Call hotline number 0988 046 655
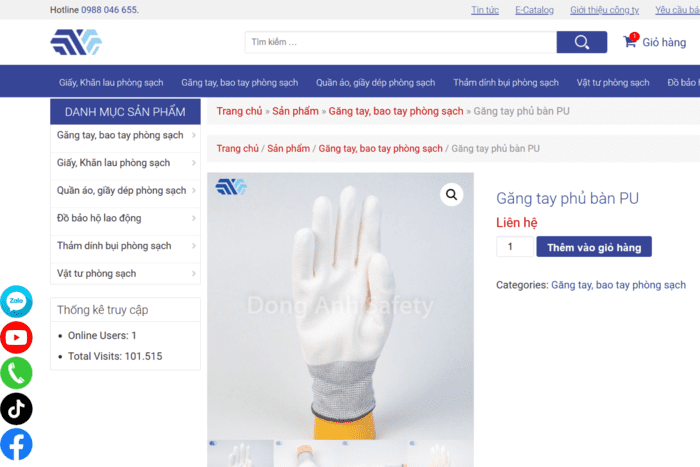Image resolution: width=700 pixels, height=467 pixels. click(109, 10)
